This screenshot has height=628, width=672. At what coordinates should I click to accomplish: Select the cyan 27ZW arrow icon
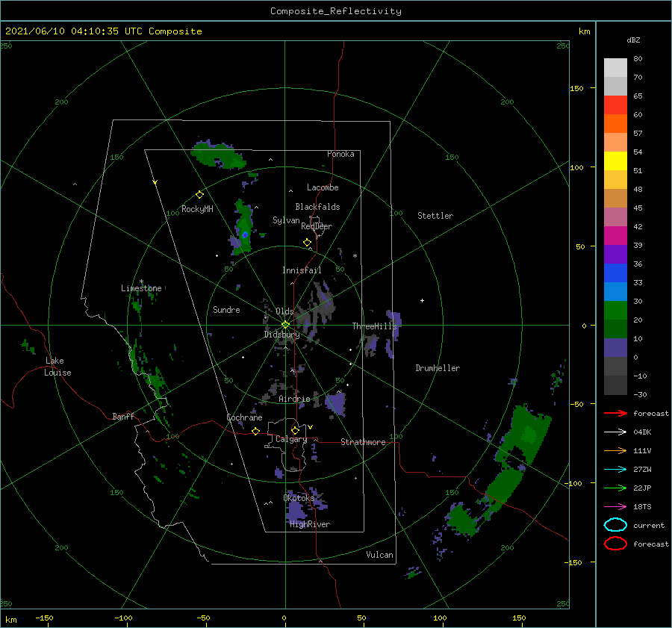pos(615,470)
